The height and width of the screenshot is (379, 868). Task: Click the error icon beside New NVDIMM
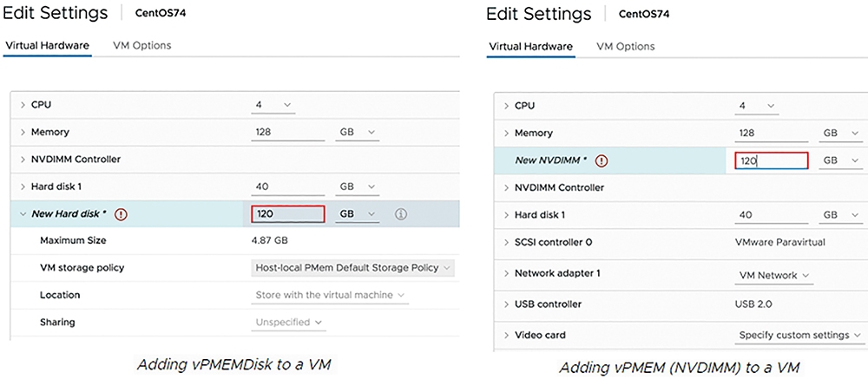pos(602,160)
